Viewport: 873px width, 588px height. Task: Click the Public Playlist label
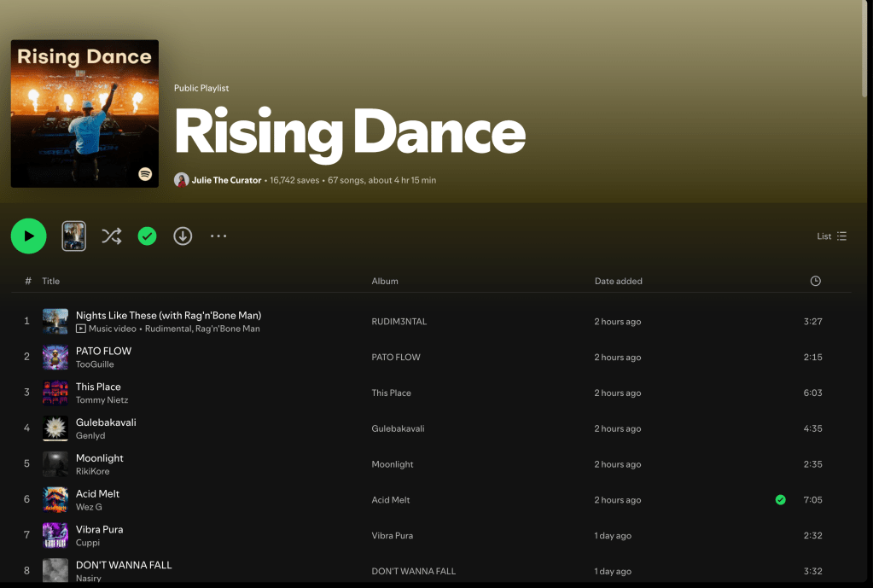point(201,88)
